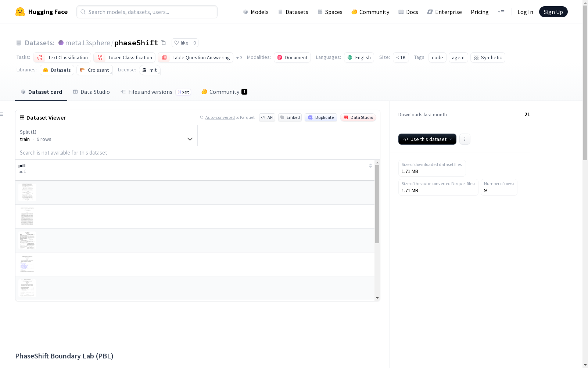Focus the search models, datasets, users field
The height and width of the screenshot is (368, 588).
click(x=147, y=12)
